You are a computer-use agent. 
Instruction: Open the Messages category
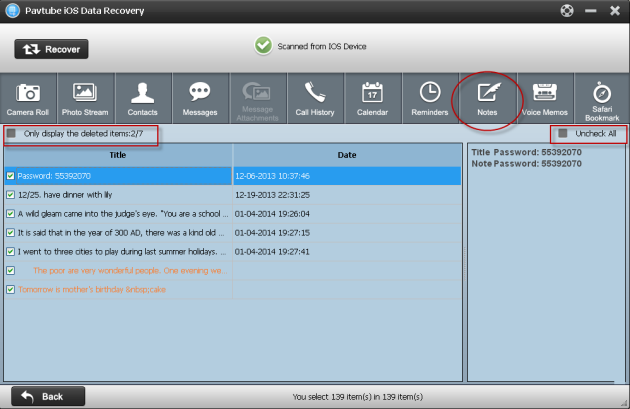click(x=200, y=98)
